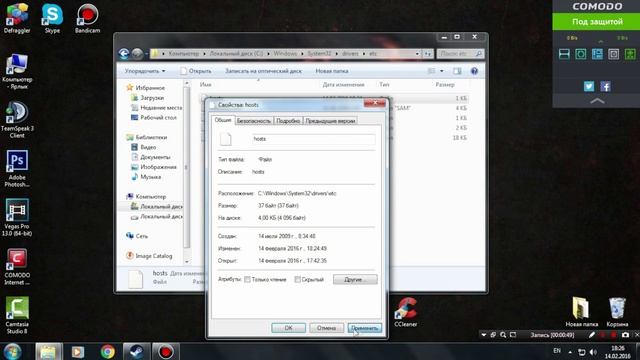Open the Chrome taskbar icon
This screenshot has height=360, width=640.
pos(108,351)
